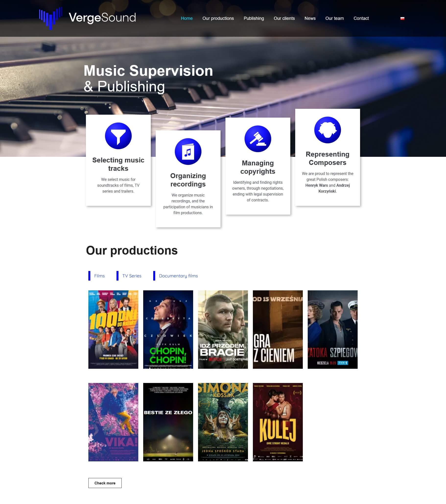Image resolution: width=446 pixels, height=504 pixels.
Task: Select the Documentary films filter
Action: pos(178,276)
